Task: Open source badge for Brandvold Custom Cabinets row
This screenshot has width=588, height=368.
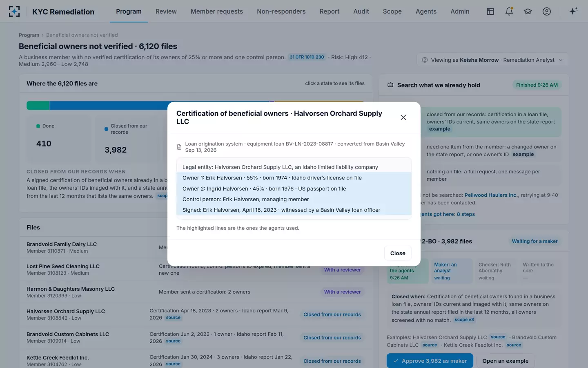Action: point(173,341)
